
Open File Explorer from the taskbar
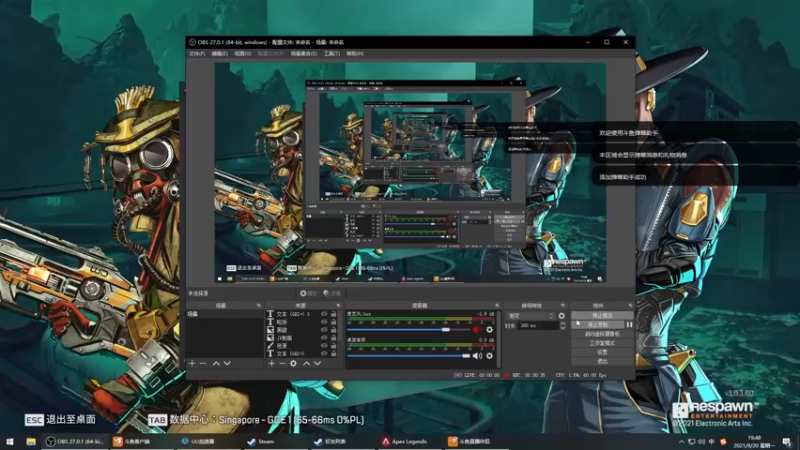(31, 441)
